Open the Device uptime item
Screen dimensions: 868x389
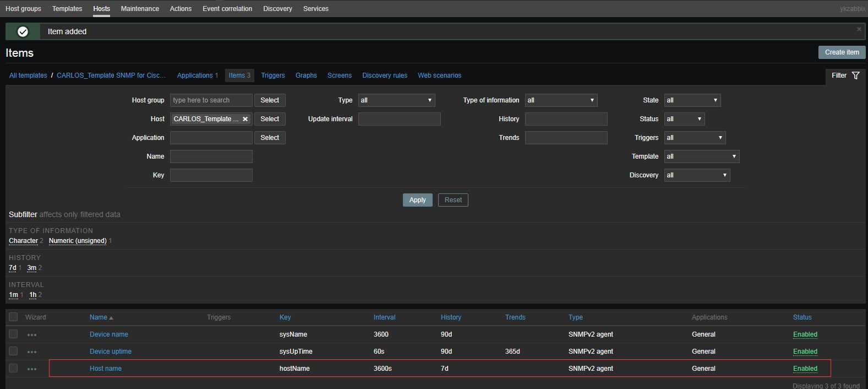(x=111, y=352)
